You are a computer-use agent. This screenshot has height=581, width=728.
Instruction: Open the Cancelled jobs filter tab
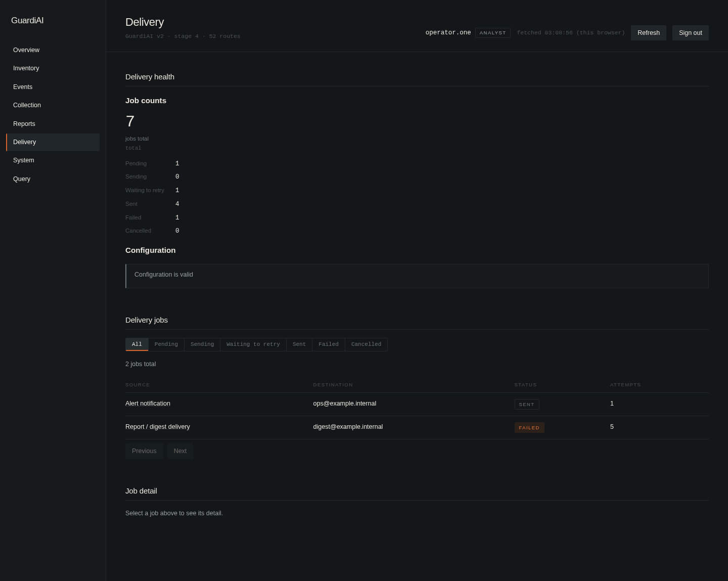point(367,344)
